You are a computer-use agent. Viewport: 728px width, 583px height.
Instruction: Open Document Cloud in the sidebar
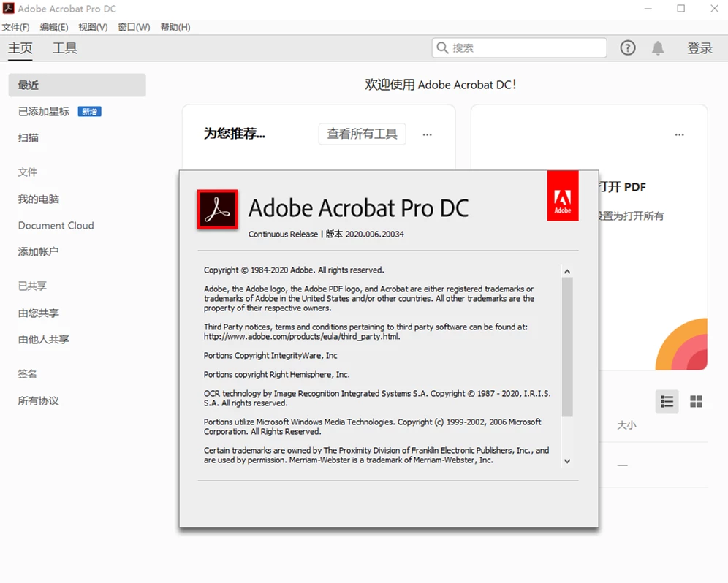[56, 226]
